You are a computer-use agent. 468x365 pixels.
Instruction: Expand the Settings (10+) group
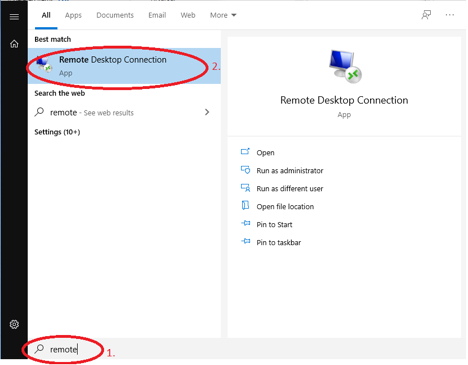57,132
